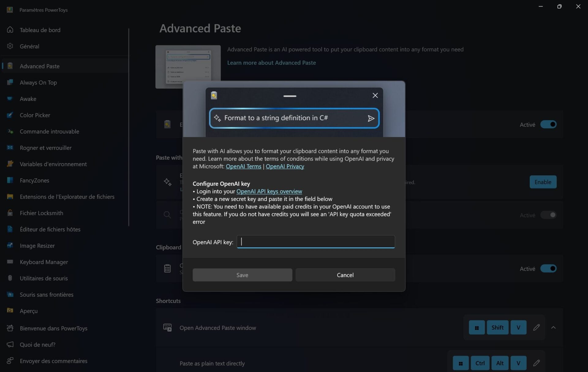
Task: Open the Aperçu module icon
Action: tap(10, 311)
